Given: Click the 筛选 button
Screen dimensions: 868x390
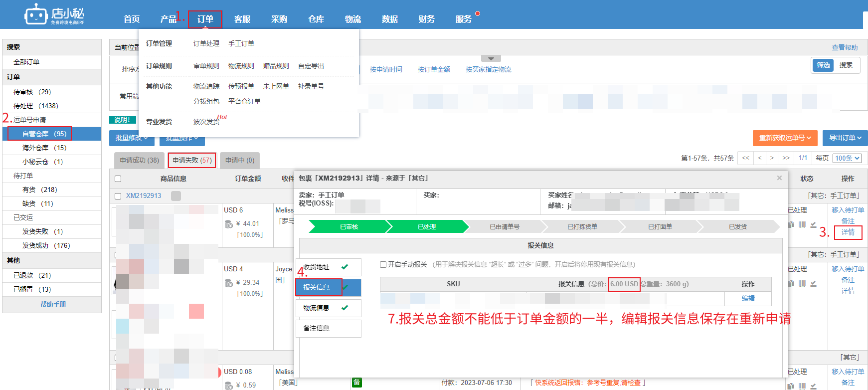Looking at the screenshot, I should coord(823,65).
